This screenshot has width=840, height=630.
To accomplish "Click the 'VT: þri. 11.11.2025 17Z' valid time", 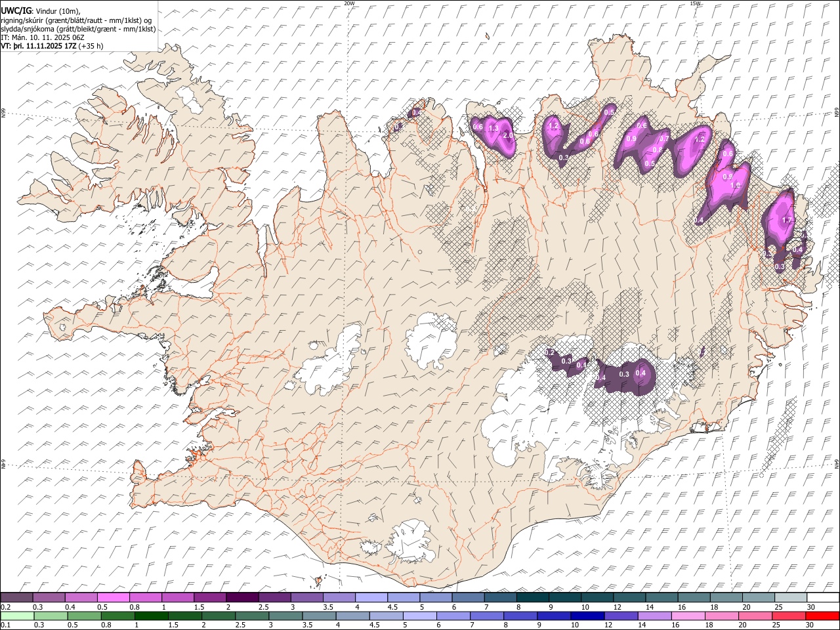I will [39, 46].
